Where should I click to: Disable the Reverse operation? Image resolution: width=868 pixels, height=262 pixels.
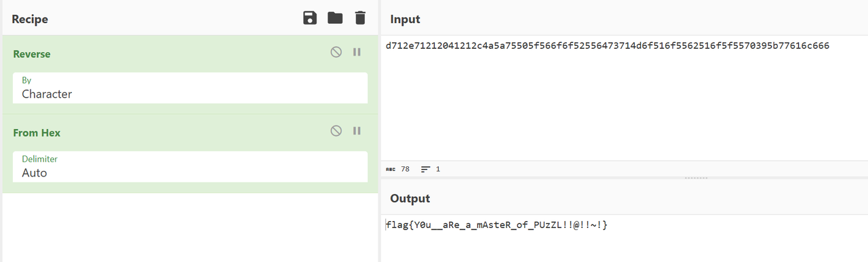tap(336, 52)
